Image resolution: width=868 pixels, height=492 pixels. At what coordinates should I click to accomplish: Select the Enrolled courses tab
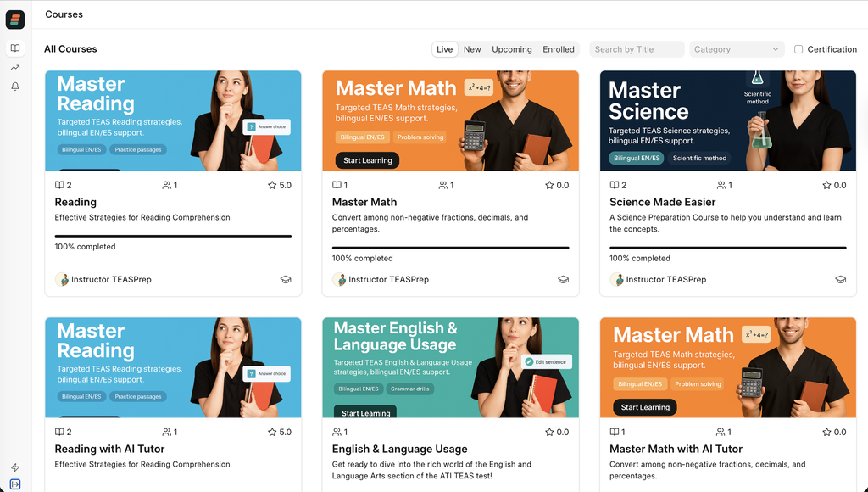(x=559, y=49)
